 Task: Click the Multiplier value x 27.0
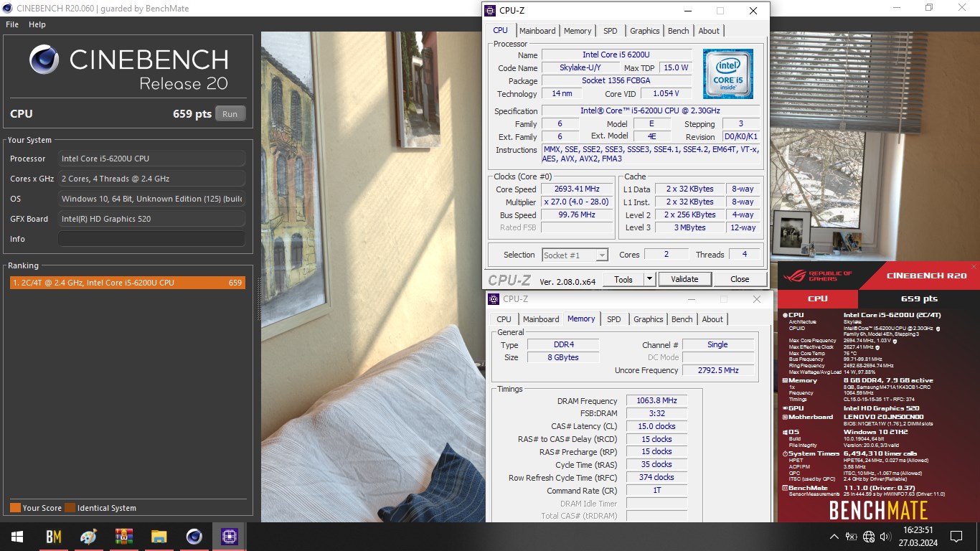tap(578, 202)
